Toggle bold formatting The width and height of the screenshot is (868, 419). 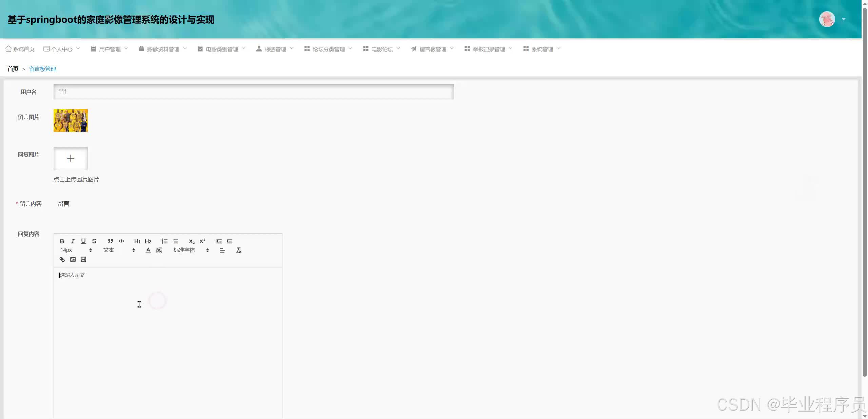coord(62,241)
